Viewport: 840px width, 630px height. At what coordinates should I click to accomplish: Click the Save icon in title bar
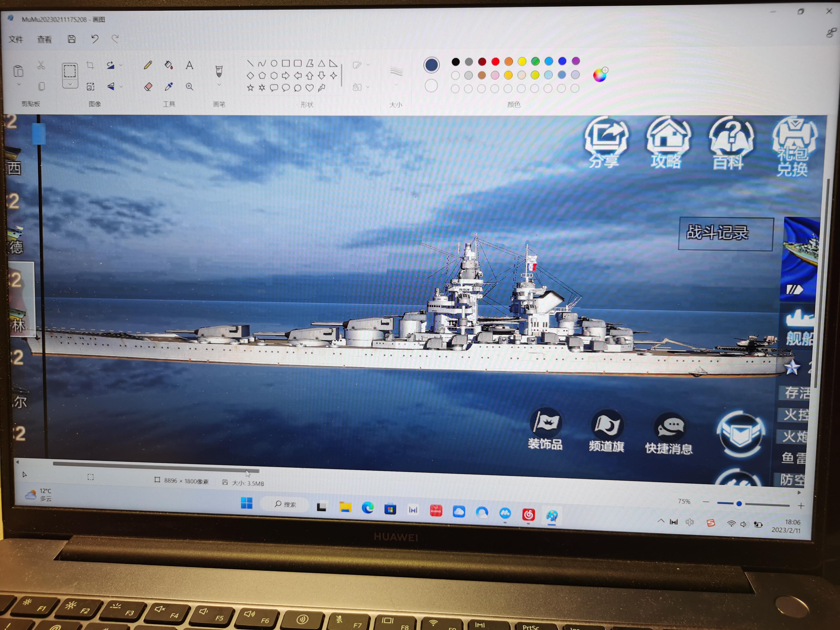[x=72, y=39]
